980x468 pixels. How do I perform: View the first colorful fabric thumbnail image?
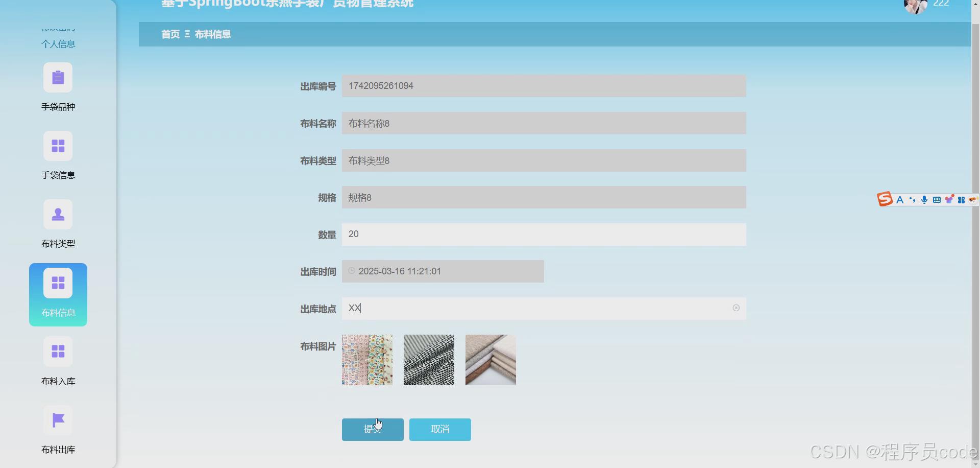[367, 360]
